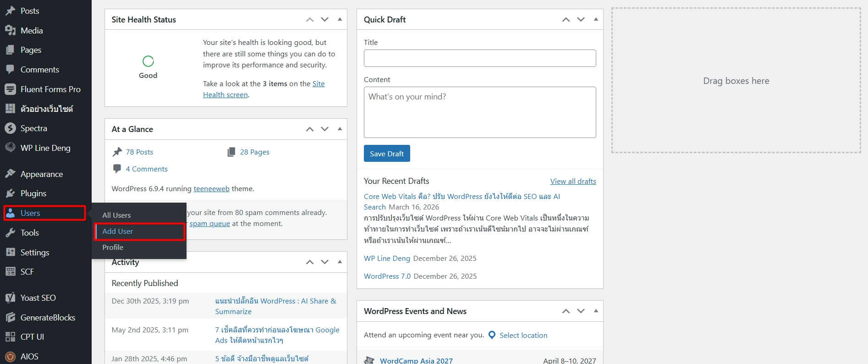Click the WordCamp Asia 2027 event icon
The width and height of the screenshot is (868, 364).
click(x=369, y=360)
